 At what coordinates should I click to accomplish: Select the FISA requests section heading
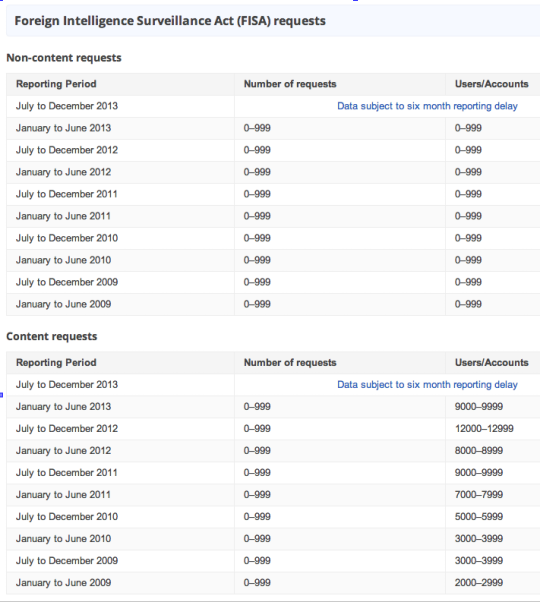click(x=170, y=21)
